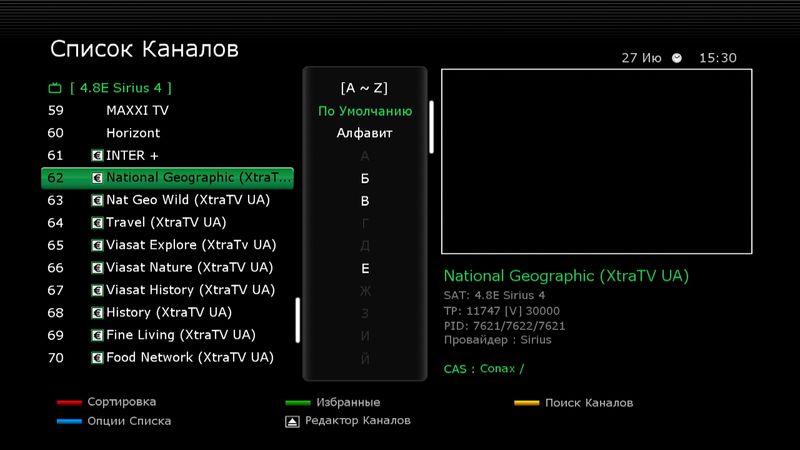Click the eject icon for Редактор Каналов
The image size is (800, 450).
pyautogui.click(x=291, y=422)
